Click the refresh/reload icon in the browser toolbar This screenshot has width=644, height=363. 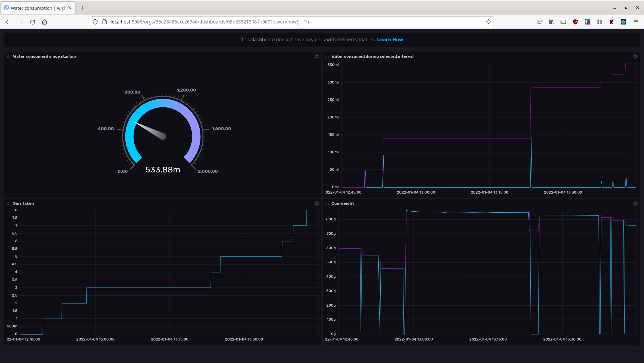pyautogui.click(x=32, y=22)
